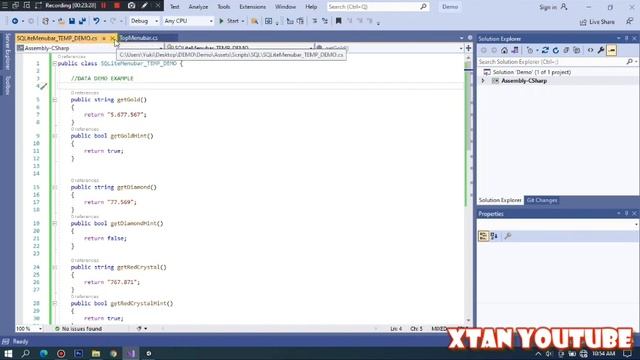Click the Save All icon
The height and width of the screenshot is (360, 640).
(x=82, y=21)
